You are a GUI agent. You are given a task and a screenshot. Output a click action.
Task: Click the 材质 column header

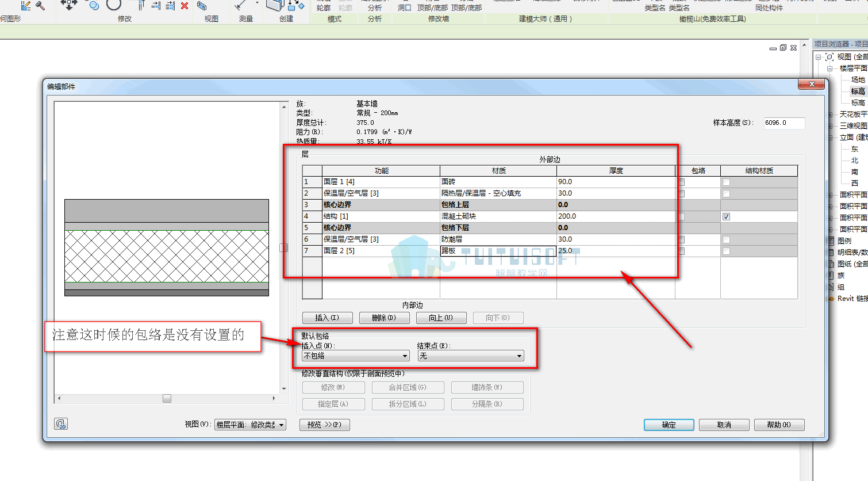[x=498, y=171]
